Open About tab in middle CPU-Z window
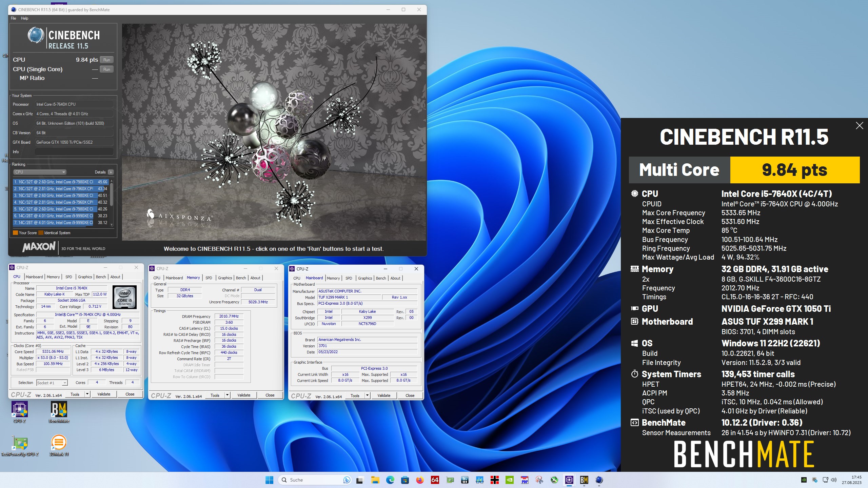Image resolution: width=868 pixels, height=488 pixels. (x=255, y=278)
